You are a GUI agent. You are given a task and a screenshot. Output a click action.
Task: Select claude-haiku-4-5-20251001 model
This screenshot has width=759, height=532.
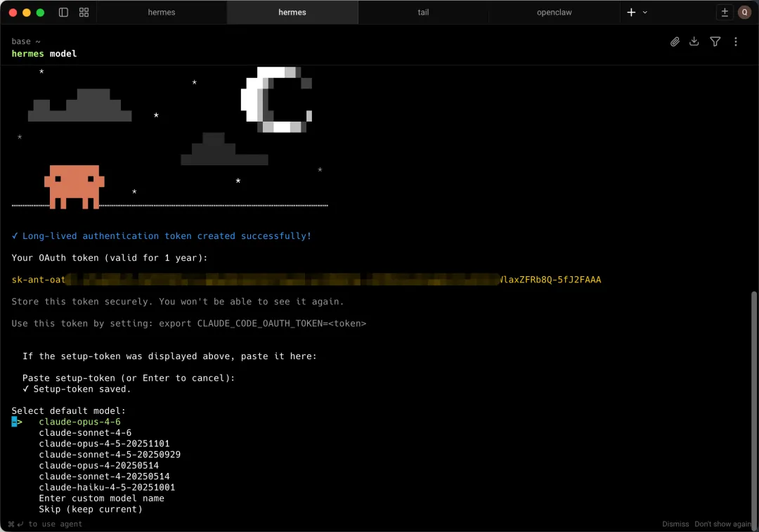(107, 488)
